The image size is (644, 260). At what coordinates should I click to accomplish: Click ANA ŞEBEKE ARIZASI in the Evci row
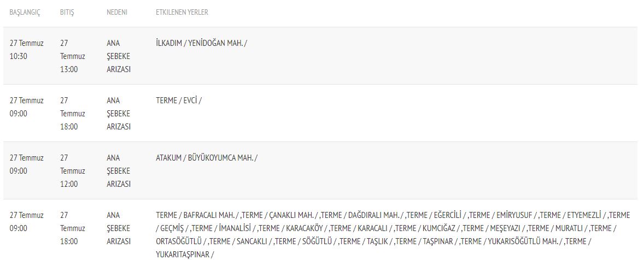(119, 114)
